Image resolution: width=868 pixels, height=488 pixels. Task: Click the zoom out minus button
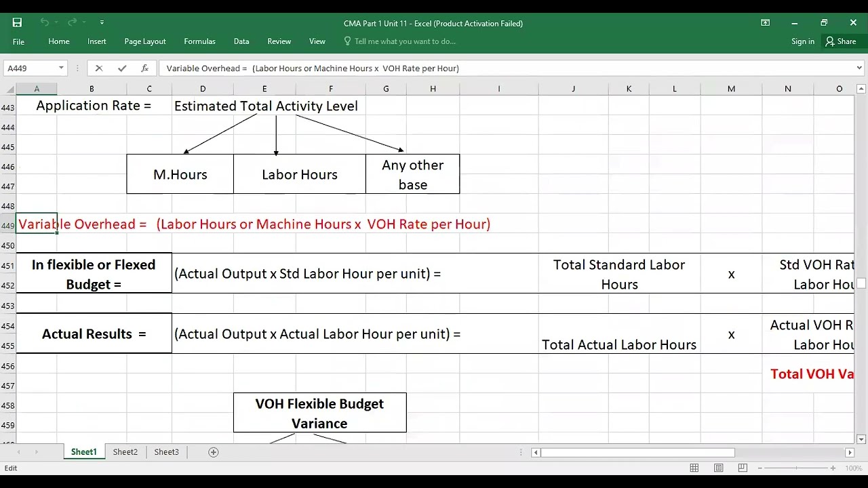(x=761, y=468)
